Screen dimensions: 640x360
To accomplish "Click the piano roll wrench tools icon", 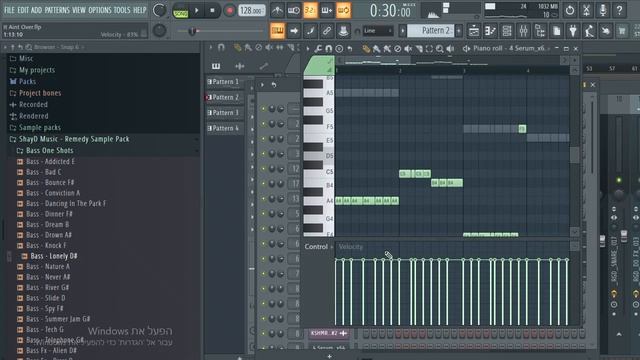I will click(318, 49).
